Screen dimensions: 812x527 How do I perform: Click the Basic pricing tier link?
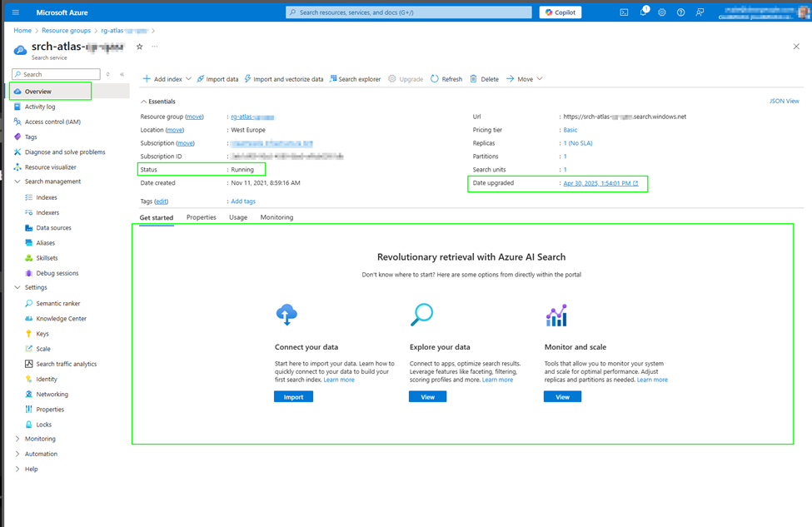click(570, 130)
